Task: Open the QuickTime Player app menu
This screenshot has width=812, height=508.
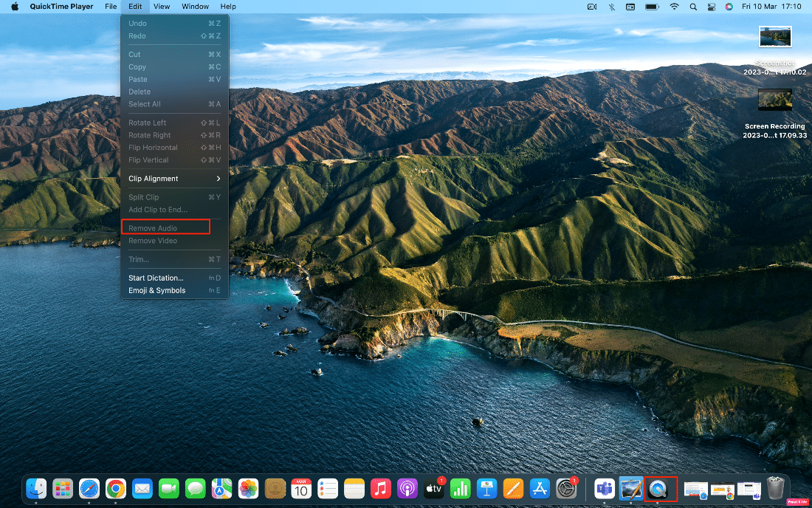Action: [61, 6]
